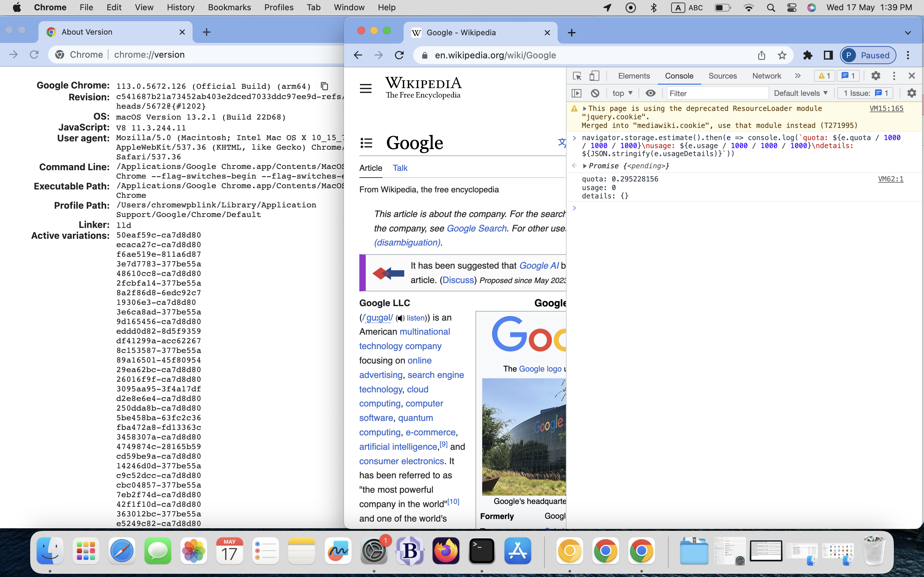Click the inspect element picker icon
The image size is (924, 577).
point(577,76)
